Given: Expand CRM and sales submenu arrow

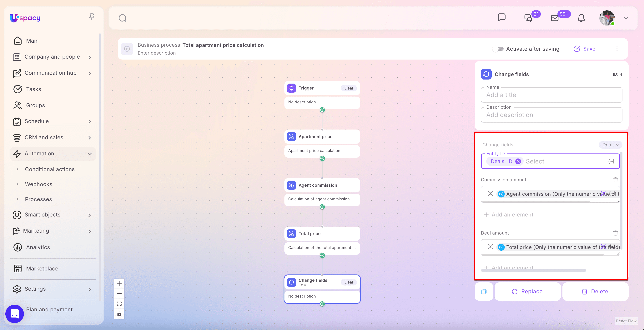Looking at the screenshot, I should coord(90,138).
